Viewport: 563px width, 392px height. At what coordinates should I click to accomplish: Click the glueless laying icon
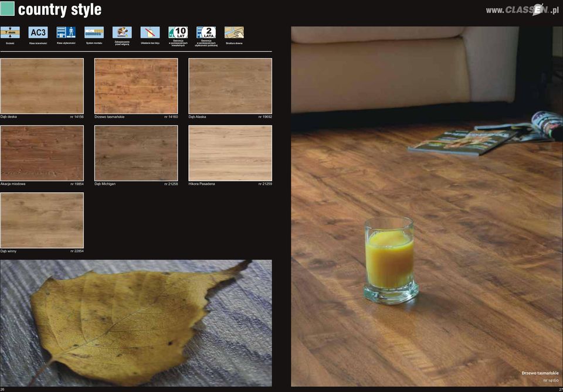tap(150, 32)
